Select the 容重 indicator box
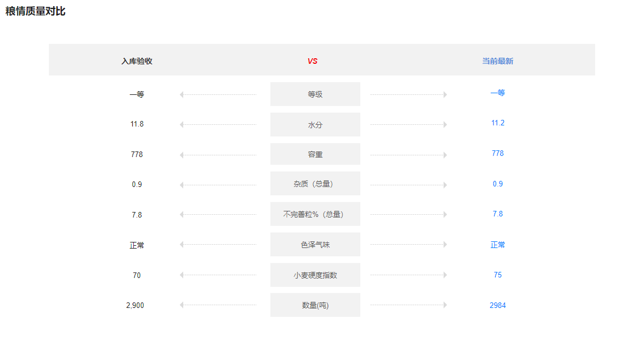This screenshot has width=644, height=364. 315,154
